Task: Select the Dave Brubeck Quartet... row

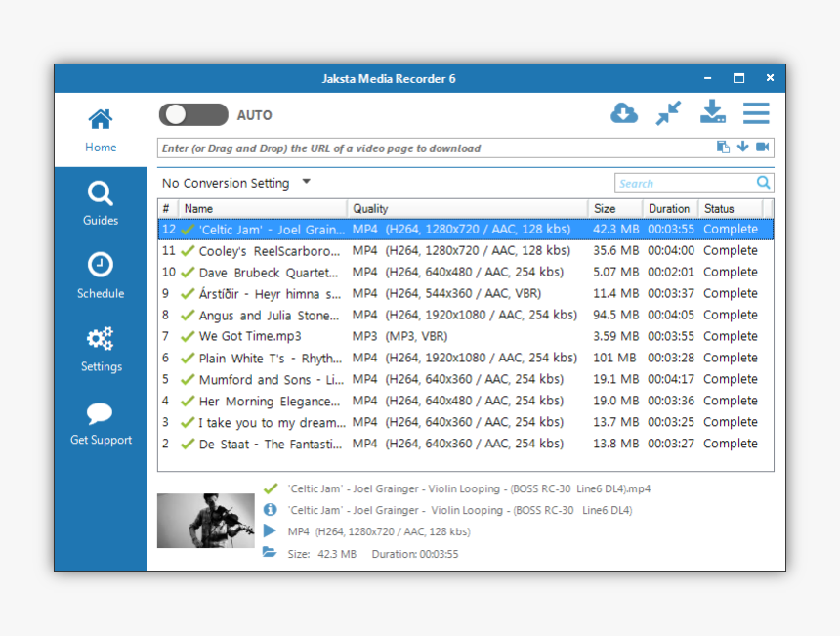Action: [466, 273]
